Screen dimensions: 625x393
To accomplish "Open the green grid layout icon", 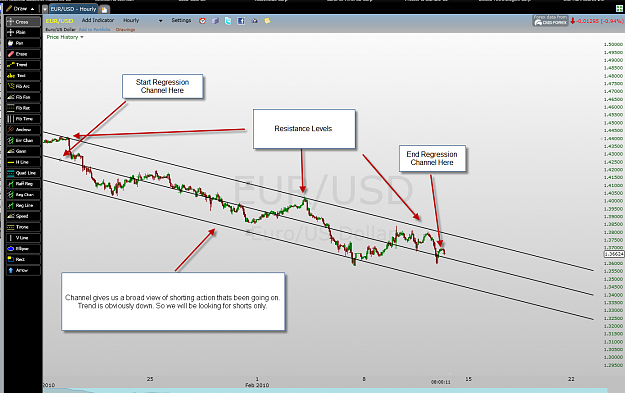I will point(619,8).
